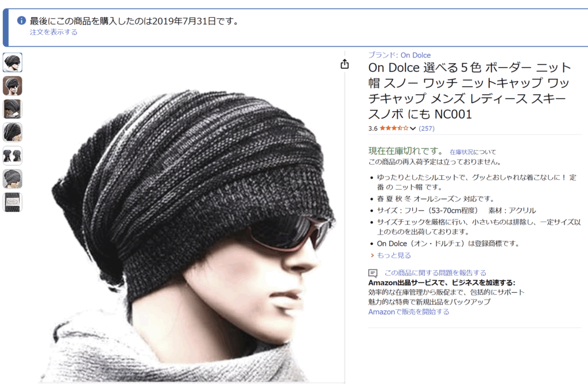Screen dimensions: 588x384
Task: Click Amazonで販売を開始する link
Action: pyautogui.click(x=408, y=312)
